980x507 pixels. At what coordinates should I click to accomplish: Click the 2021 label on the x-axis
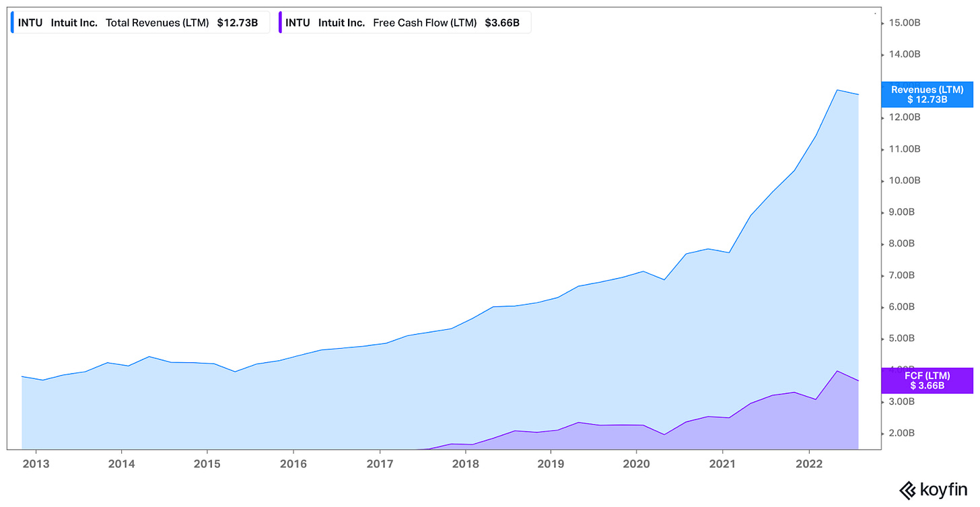coord(722,464)
